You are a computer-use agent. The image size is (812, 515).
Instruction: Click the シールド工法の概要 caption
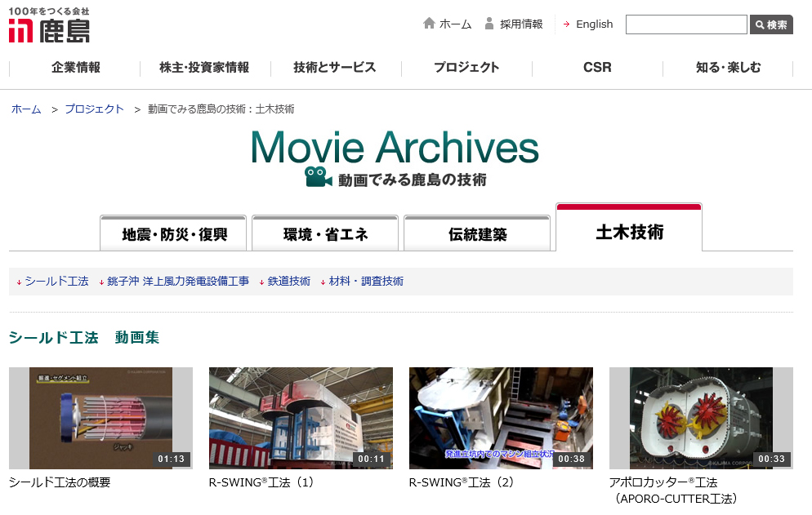pyautogui.click(x=60, y=482)
